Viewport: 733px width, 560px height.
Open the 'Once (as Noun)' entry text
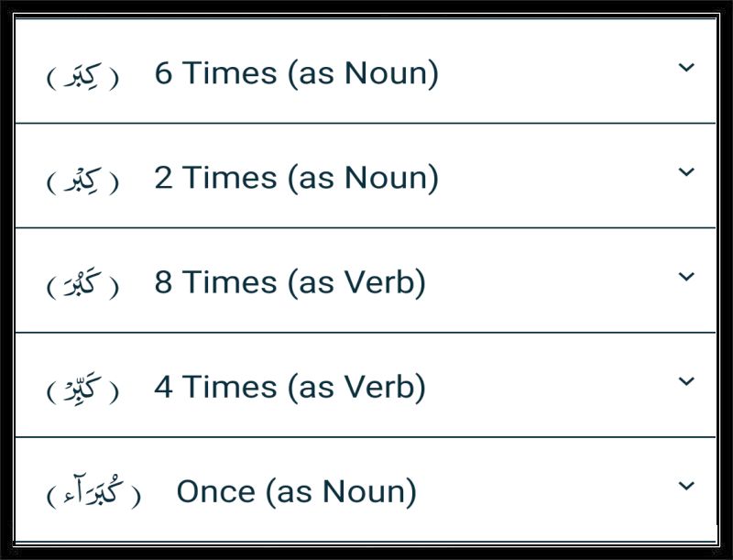click(296, 492)
